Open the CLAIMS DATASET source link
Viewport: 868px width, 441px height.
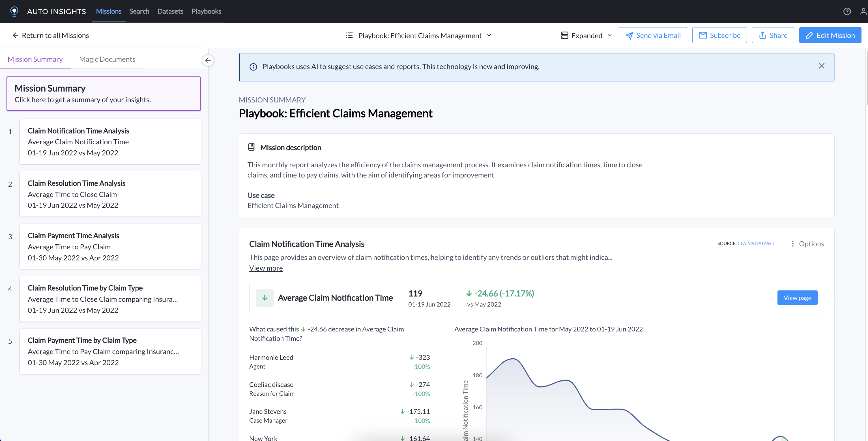pyautogui.click(x=756, y=243)
